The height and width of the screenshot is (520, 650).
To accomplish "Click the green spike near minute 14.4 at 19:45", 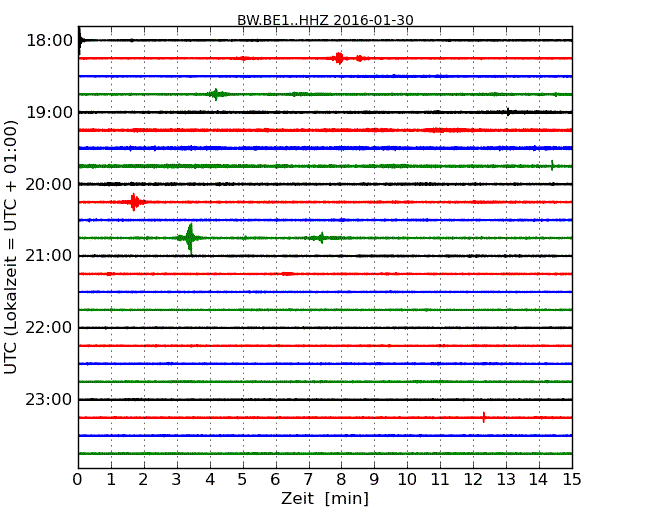I will point(552,165).
